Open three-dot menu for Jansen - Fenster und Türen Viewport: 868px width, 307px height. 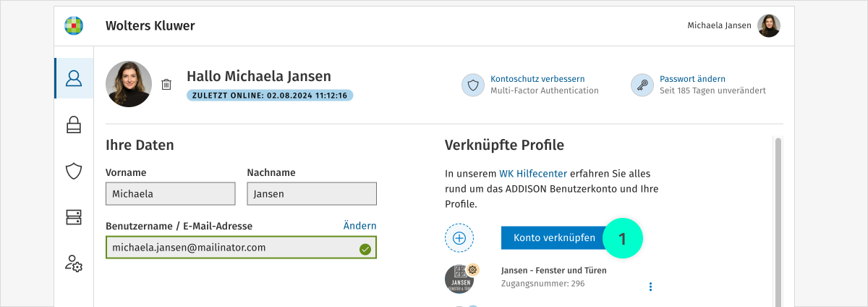click(x=650, y=287)
